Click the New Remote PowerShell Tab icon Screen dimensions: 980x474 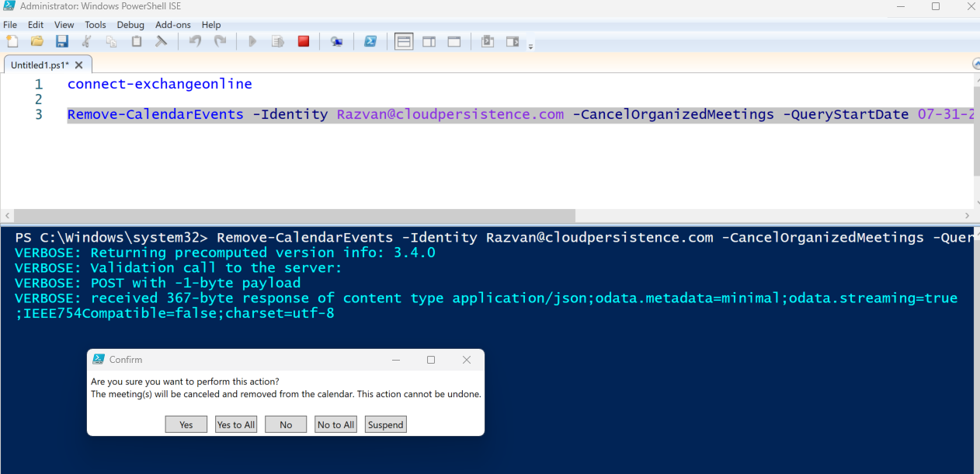[x=336, y=41]
